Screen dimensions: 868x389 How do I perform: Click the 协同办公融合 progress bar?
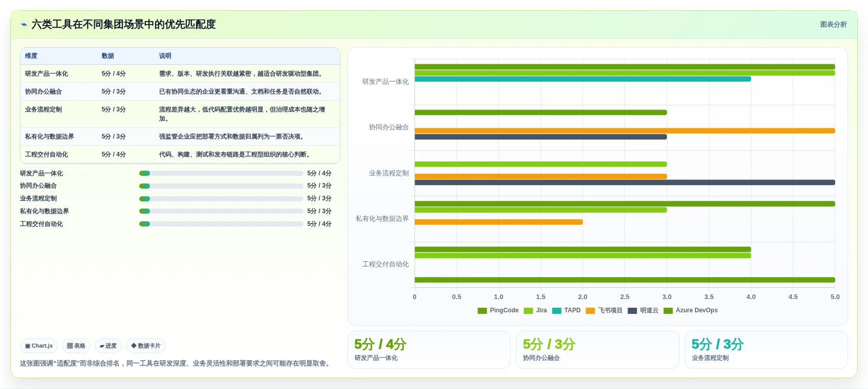pyautogui.click(x=221, y=186)
